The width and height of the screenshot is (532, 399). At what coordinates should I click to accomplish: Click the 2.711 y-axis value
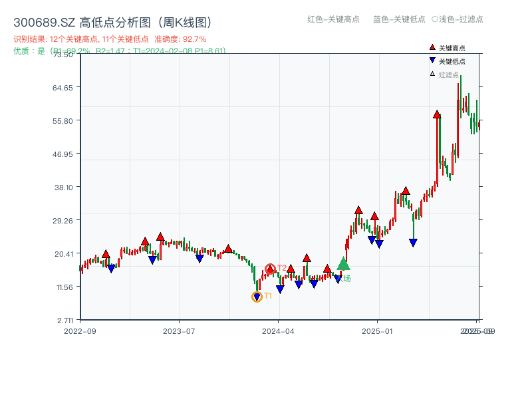tap(65, 321)
